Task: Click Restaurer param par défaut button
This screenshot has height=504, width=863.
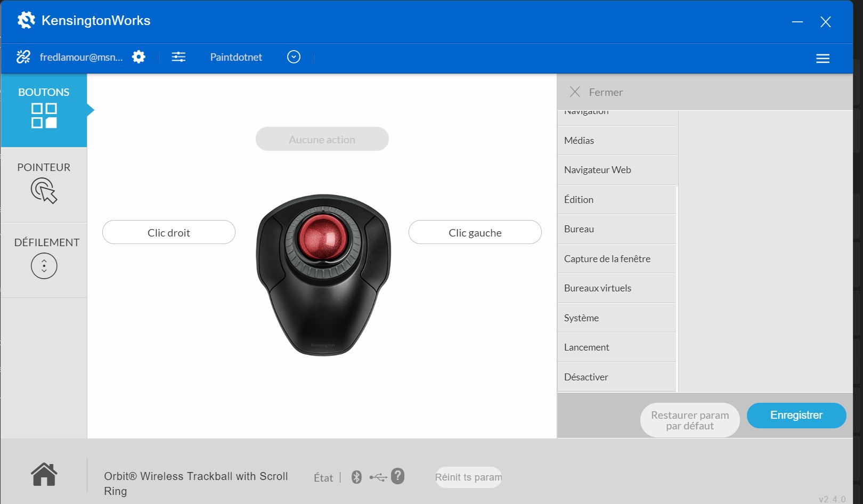Action: (x=690, y=420)
